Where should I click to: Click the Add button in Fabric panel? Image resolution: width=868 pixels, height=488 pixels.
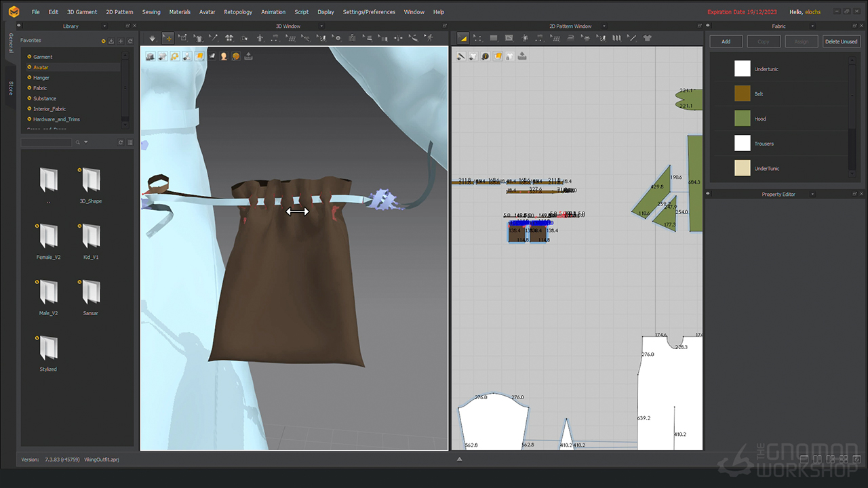(x=726, y=41)
